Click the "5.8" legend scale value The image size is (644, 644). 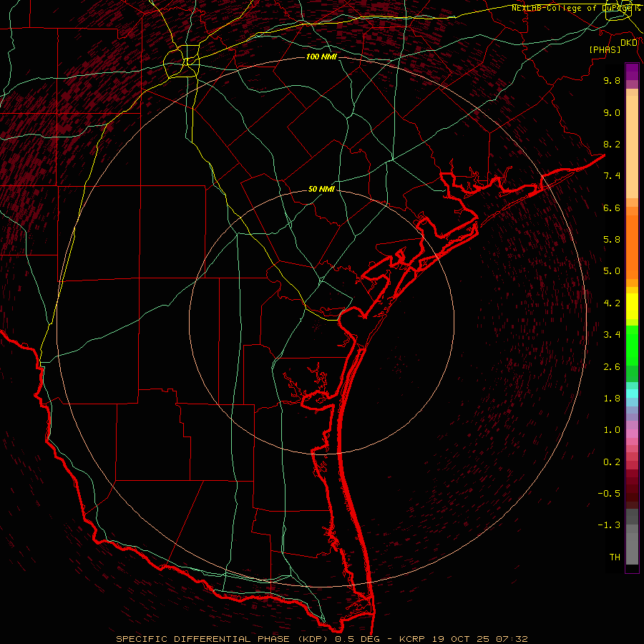[x=612, y=240]
